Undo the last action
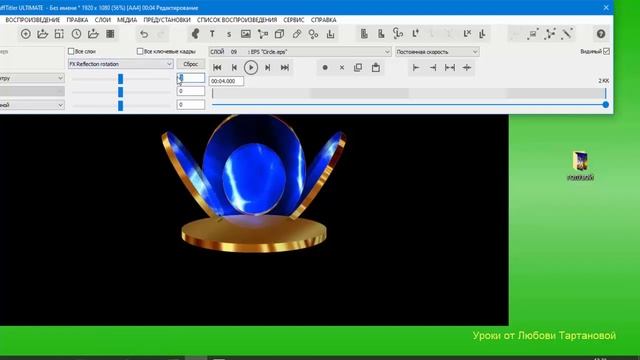 [x=144, y=34]
